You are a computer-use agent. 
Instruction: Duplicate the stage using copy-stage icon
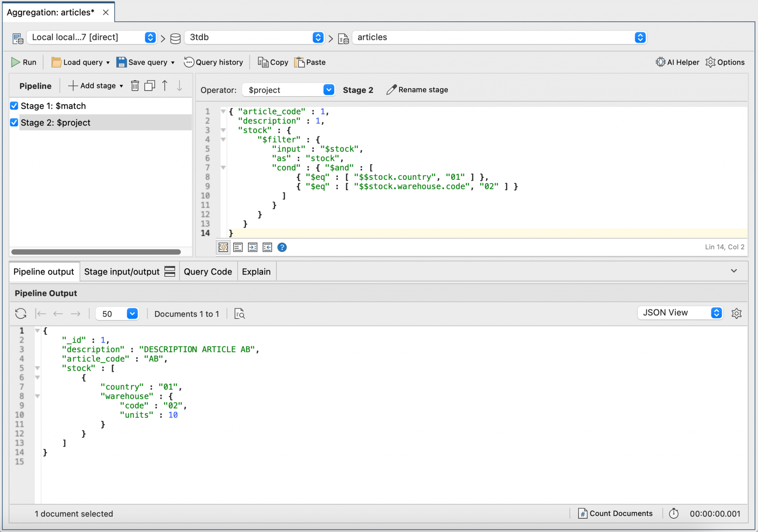[x=150, y=86]
